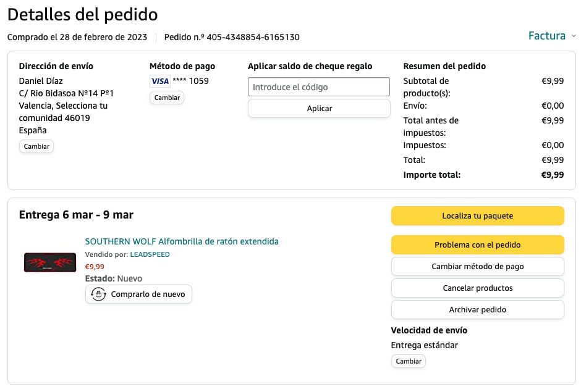Screen dimensions: 581x392
Task: Click Cancelar productos button
Action: (477, 288)
